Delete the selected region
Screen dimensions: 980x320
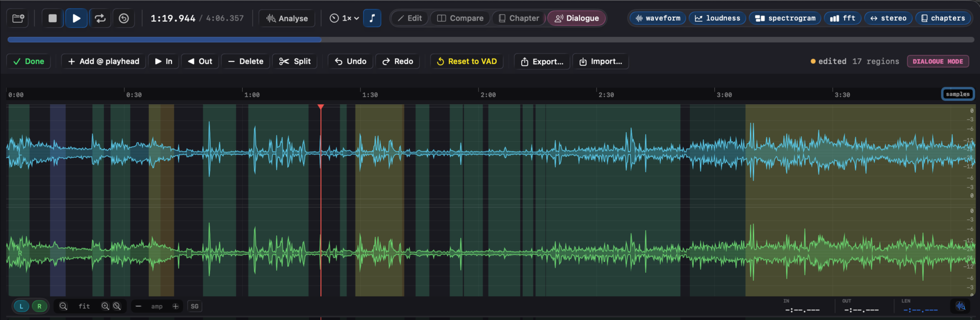pyautogui.click(x=246, y=61)
